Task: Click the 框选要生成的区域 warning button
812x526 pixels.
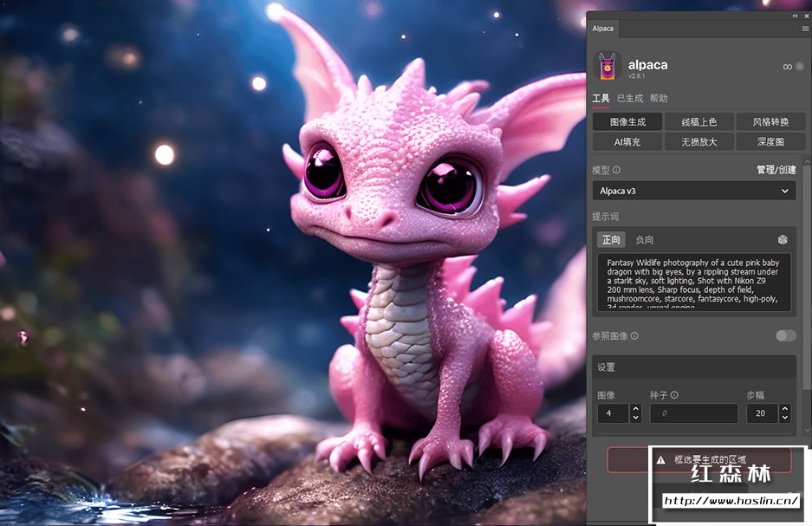Action: pyautogui.click(x=699, y=460)
